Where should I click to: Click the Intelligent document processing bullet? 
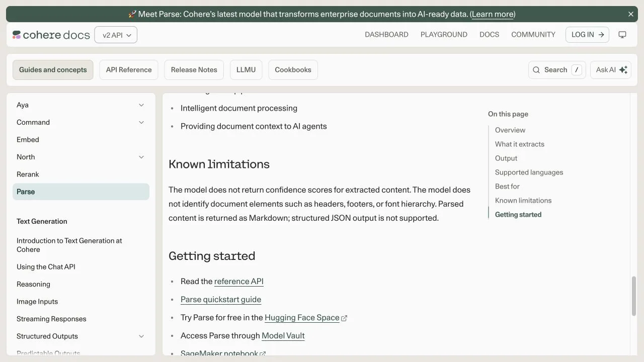click(x=239, y=108)
